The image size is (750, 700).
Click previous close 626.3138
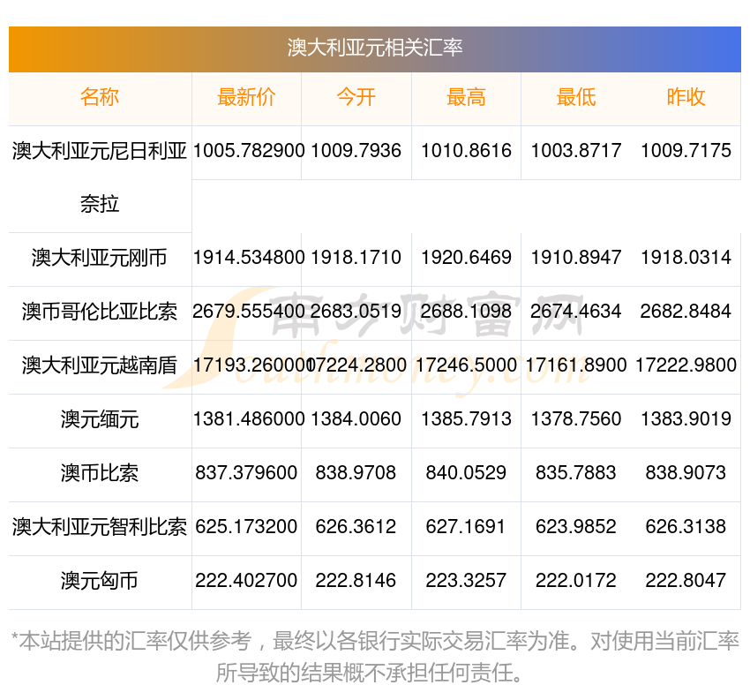click(686, 526)
